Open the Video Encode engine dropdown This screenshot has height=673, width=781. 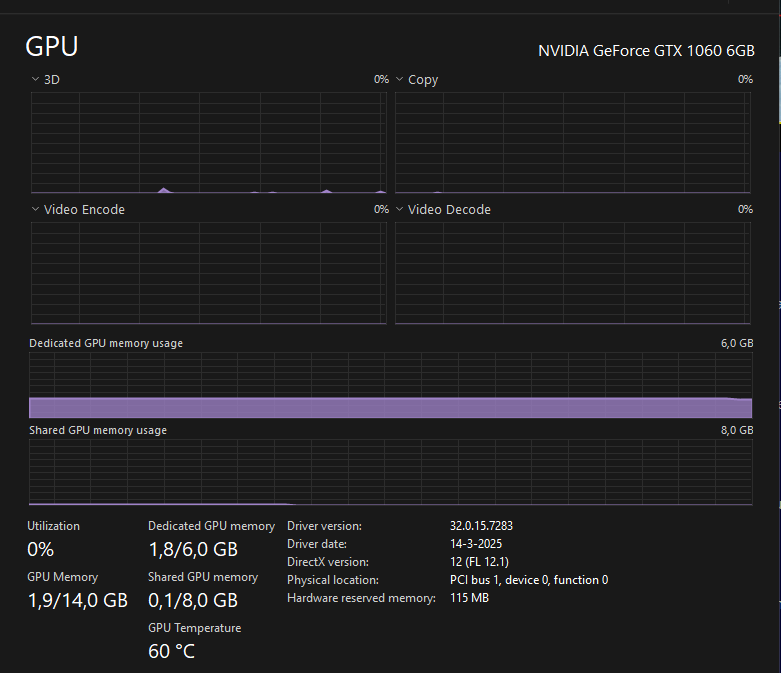(35, 209)
